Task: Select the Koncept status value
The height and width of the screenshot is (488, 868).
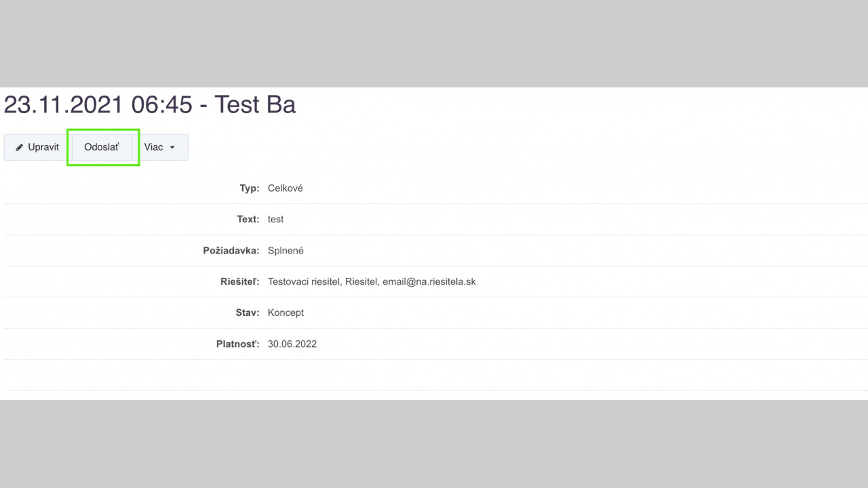Action: (x=285, y=313)
